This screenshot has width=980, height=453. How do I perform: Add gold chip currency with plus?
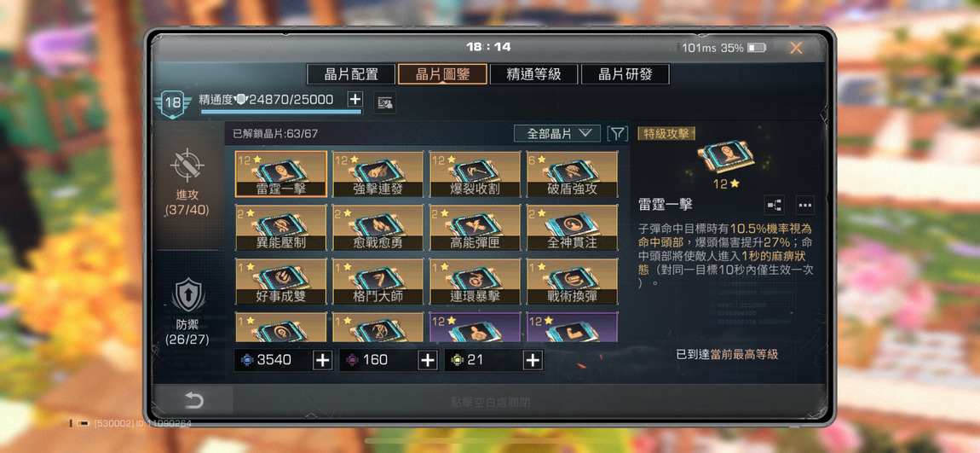(533, 360)
